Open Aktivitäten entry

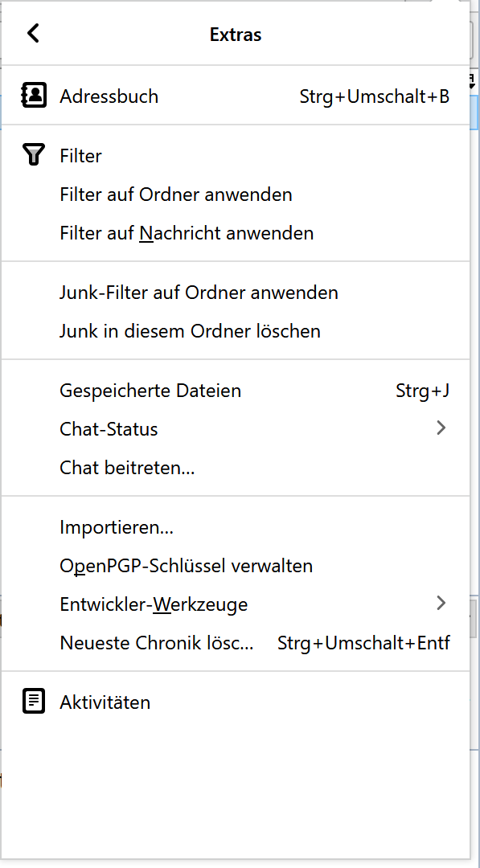[x=236, y=702]
